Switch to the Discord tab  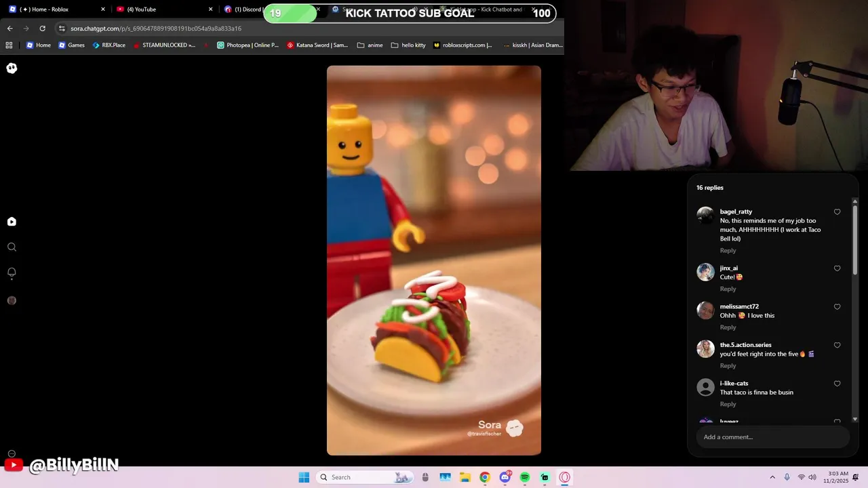click(244, 9)
